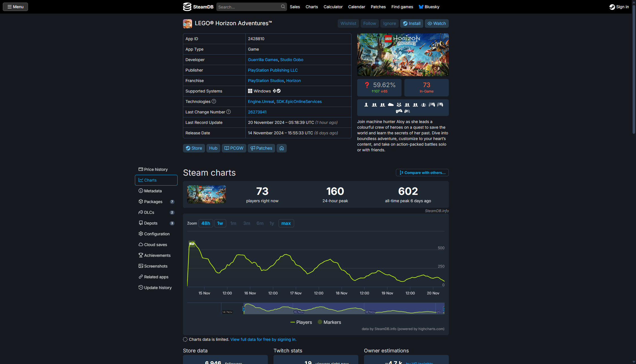636x364 pixels.
Task: Click the SteamDB logo icon
Action: tap(187, 7)
